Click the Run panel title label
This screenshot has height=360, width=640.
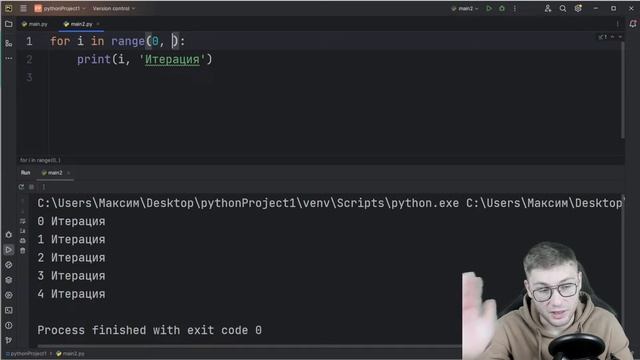[25, 173]
